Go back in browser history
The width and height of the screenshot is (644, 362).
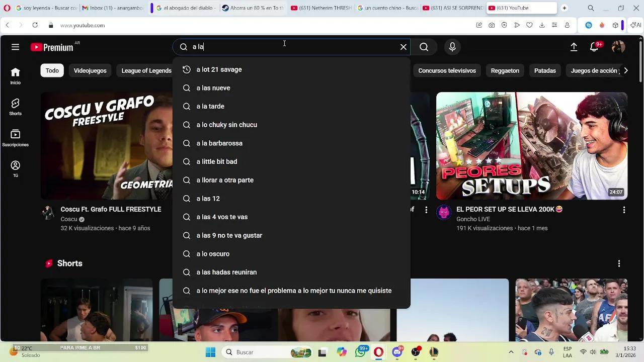click(x=7, y=25)
